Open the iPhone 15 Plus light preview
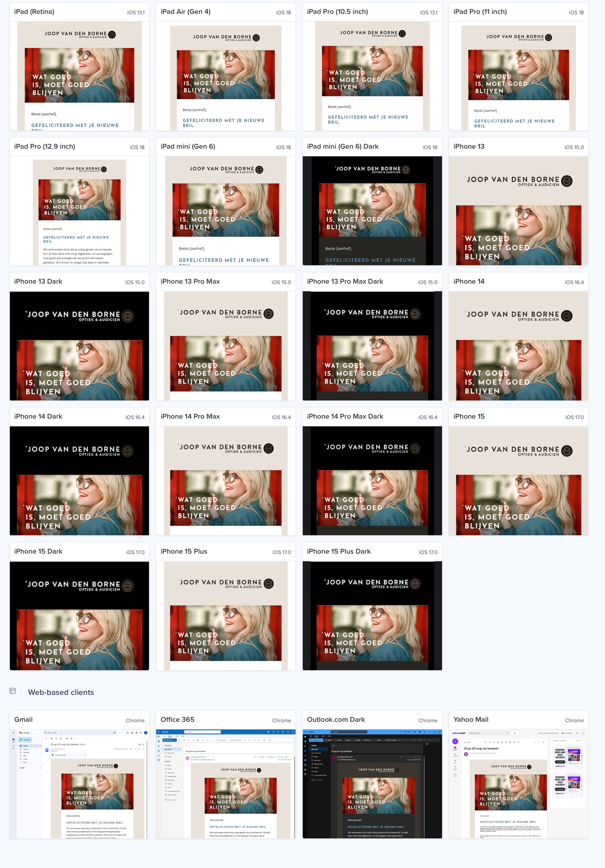 tap(226, 616)
